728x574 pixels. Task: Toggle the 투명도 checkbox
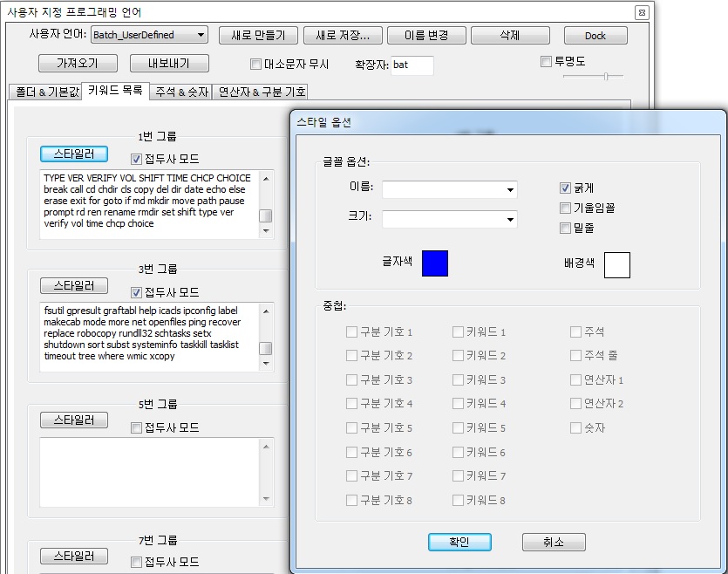(x=546, y=60)
